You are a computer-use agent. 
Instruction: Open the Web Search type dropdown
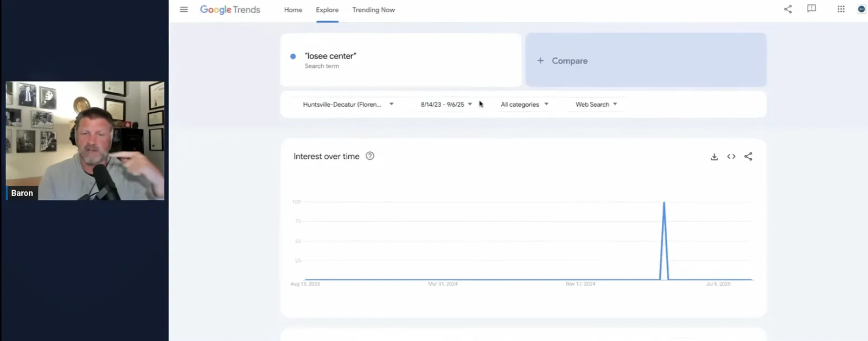[x=596, y=105]
